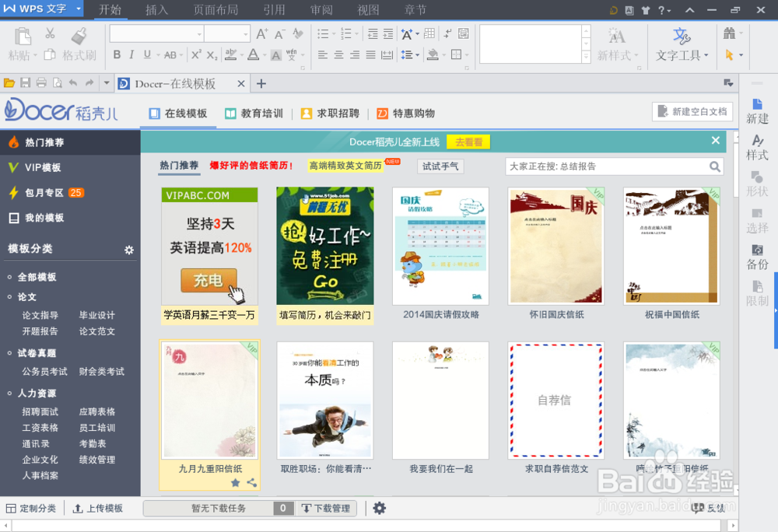The height and width of the screenshot is (532, 778).
Task: Increase font size with A+ icon
Action: 262,33
